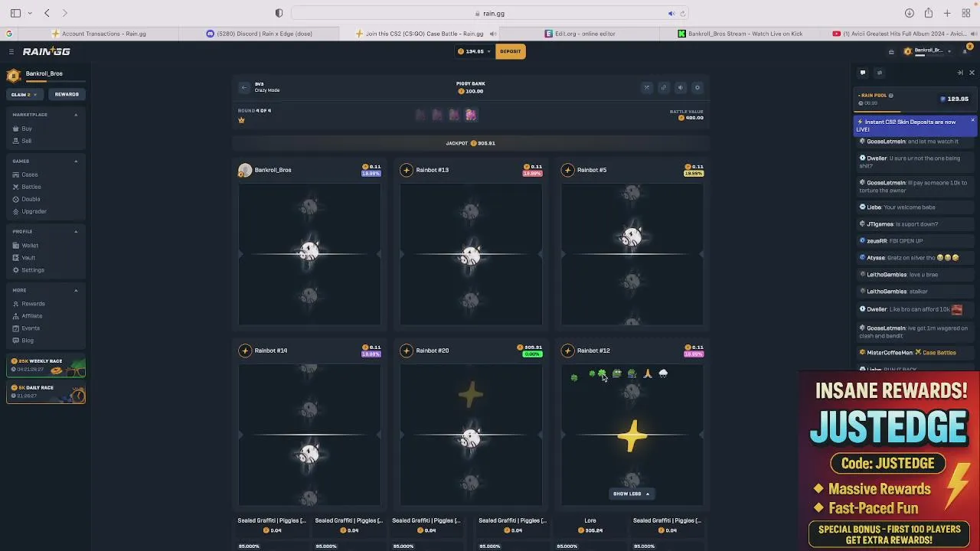Open the 25K Weekly Race banner
The width and height of the screenshot is (980, 551).
(x=46, y=367)
